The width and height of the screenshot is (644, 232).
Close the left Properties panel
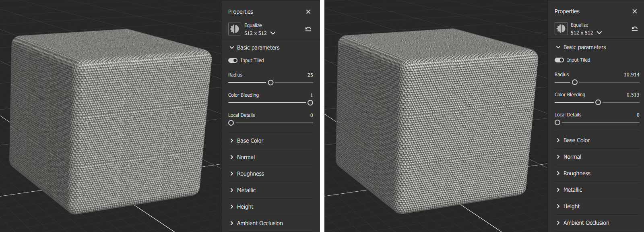point(308,12)
